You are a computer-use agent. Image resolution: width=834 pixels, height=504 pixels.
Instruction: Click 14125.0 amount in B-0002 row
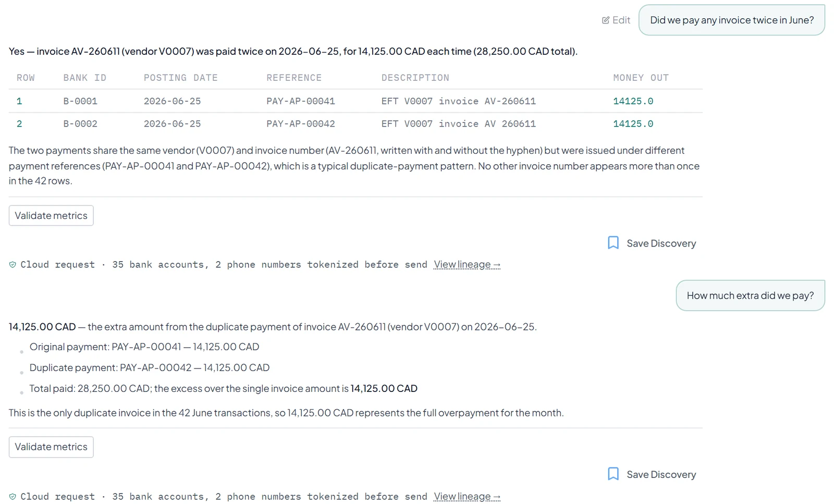pyautogui.click(x=633, y=124)
